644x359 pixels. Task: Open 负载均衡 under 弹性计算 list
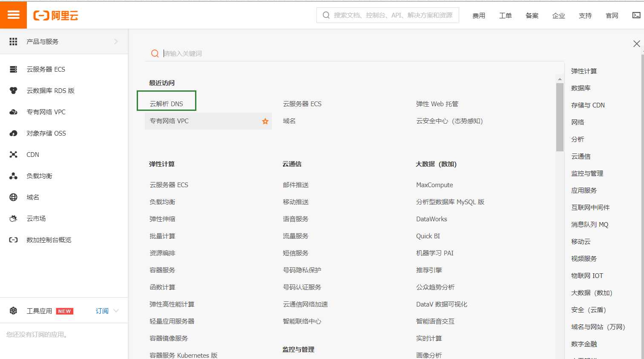click(x=162, y=202)
